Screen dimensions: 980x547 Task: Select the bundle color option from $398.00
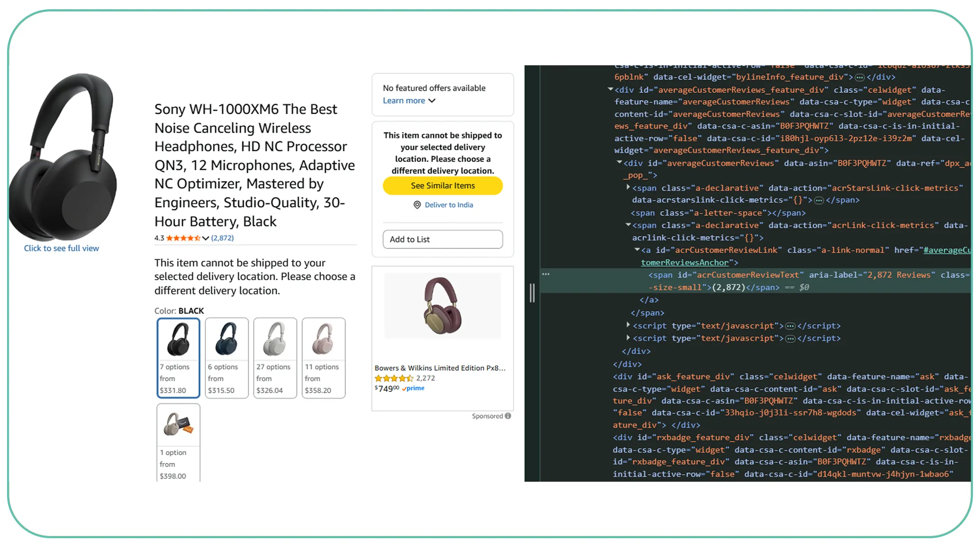(179, 442)
